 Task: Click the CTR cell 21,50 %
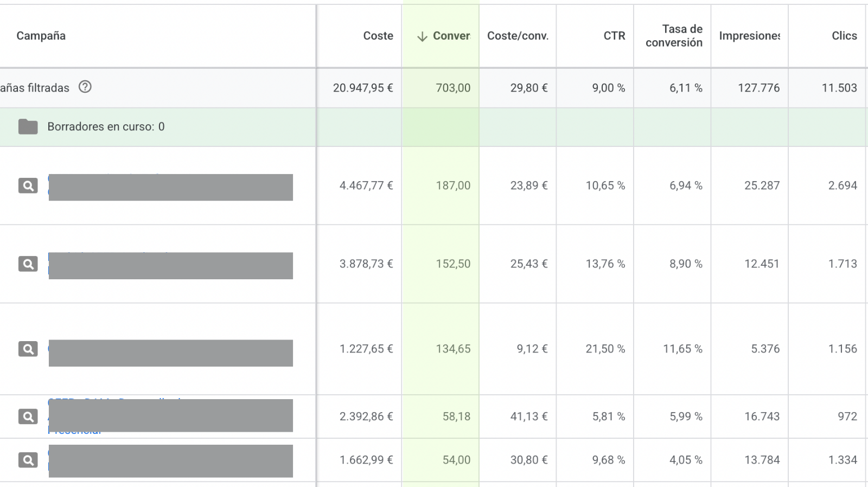[x=605, y=349]
